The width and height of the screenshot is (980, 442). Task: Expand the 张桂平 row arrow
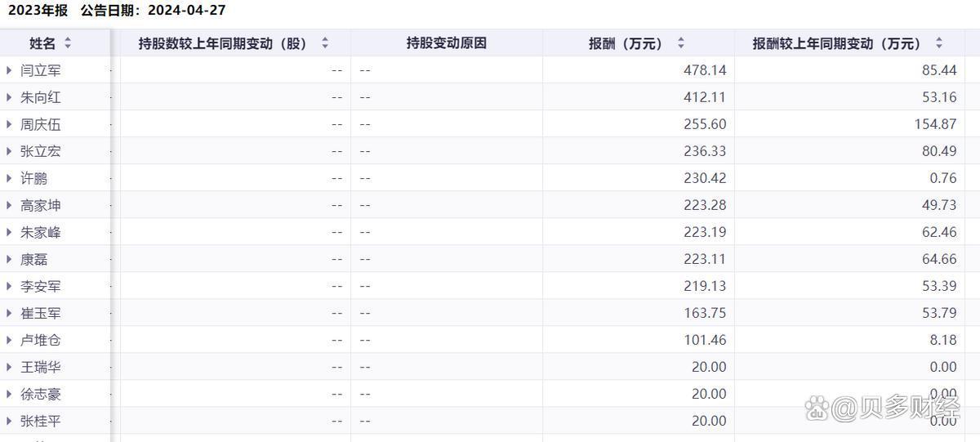pyautogui.click(x=9, y=421)
